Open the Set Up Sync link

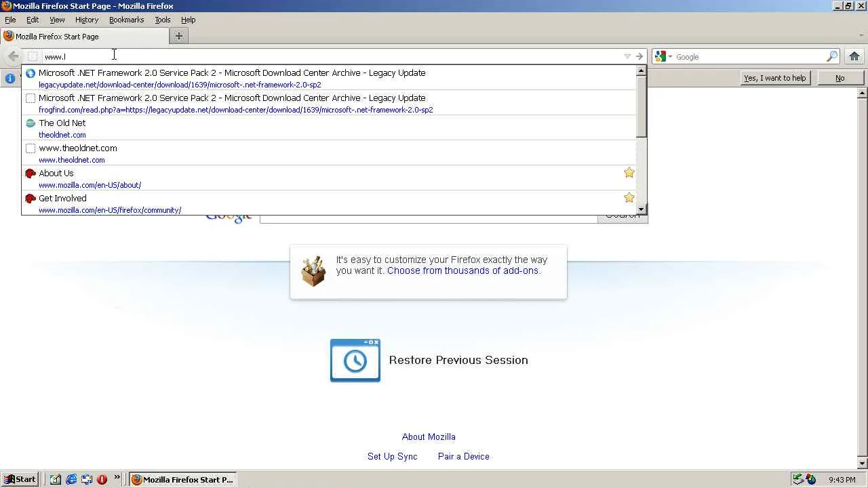[x=393, y=456]
